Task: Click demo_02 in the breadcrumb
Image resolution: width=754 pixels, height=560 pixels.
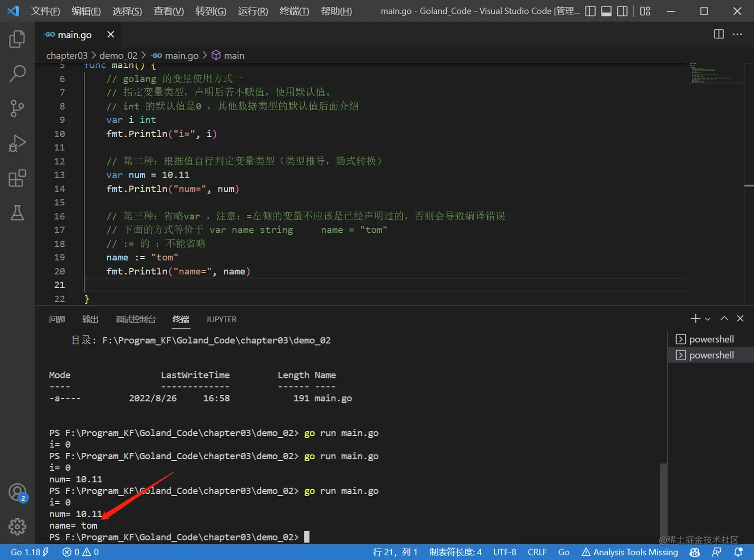Action: (x=118, y=55)
